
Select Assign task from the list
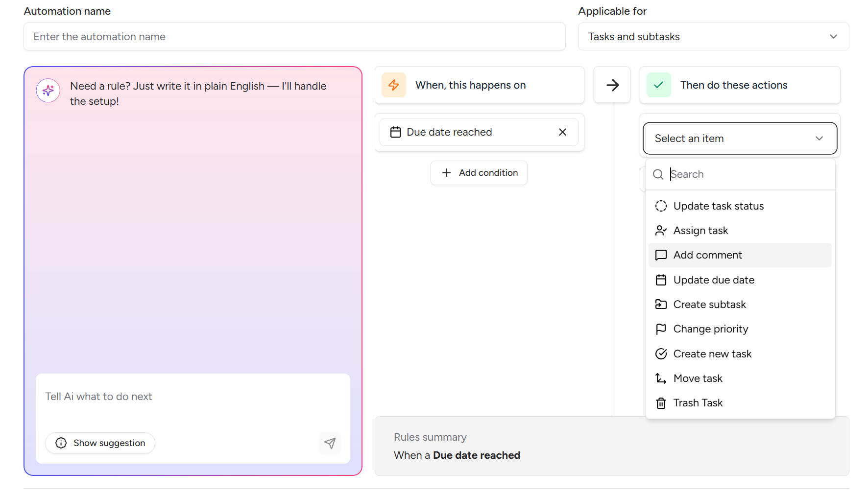tap(700, 231)
